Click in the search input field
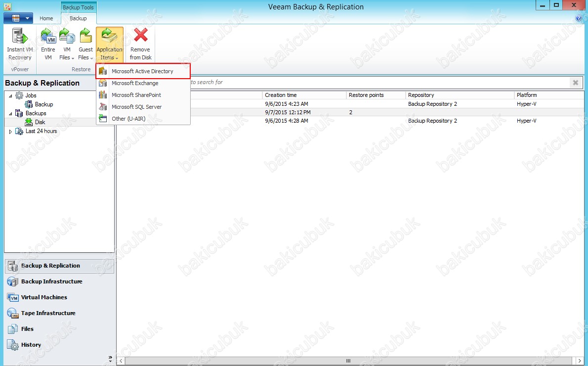588x366 pixels. pos(379,82)
